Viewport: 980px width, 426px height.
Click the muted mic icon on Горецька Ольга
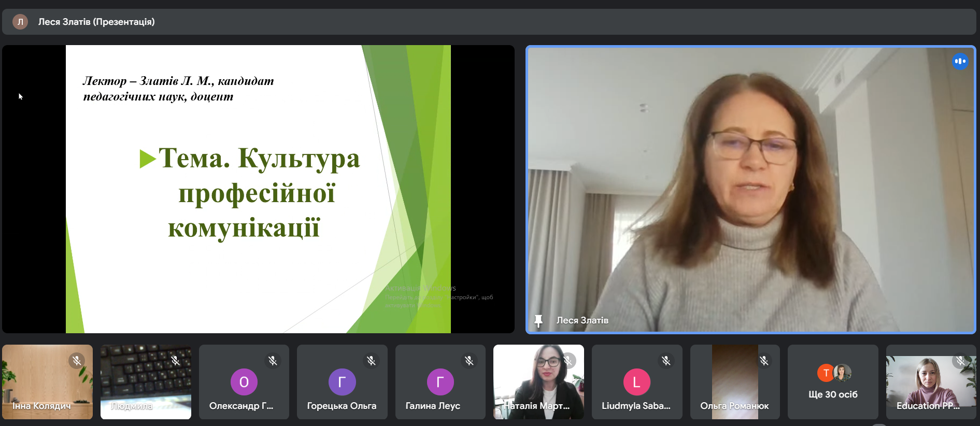coord(371,360)
